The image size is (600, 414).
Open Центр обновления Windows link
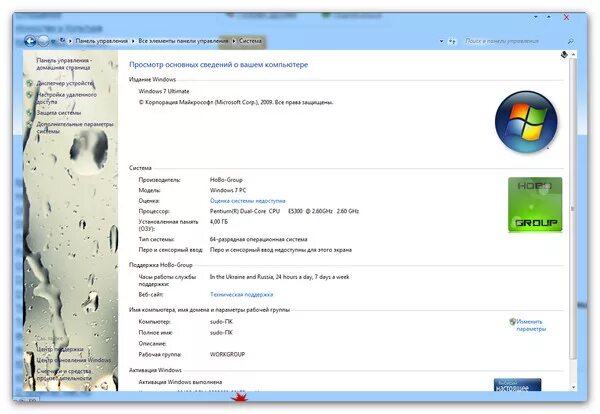[73, 360]
